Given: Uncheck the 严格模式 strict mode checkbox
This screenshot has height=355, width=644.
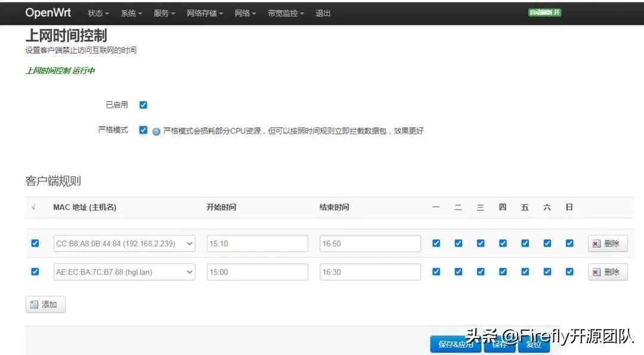Looking at the screenshot, I should click(x=143, y=130).
